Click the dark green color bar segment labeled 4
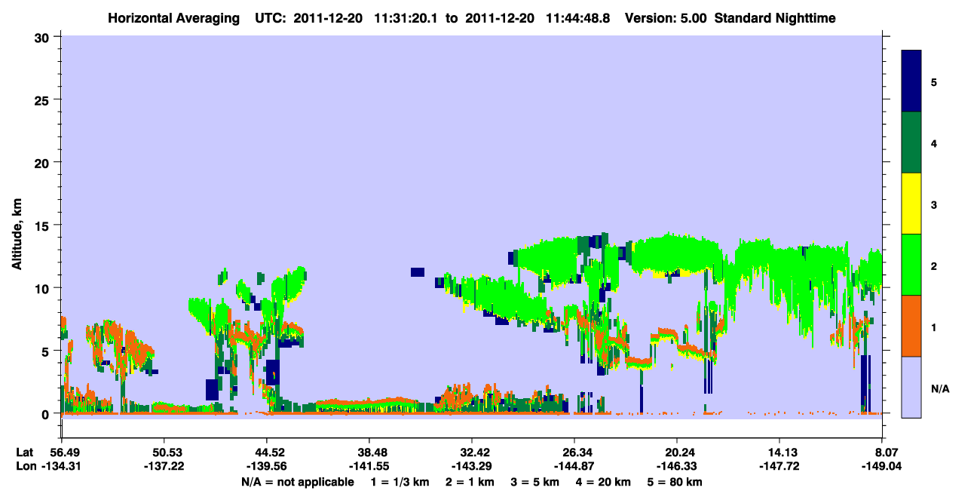 [911, 143]
